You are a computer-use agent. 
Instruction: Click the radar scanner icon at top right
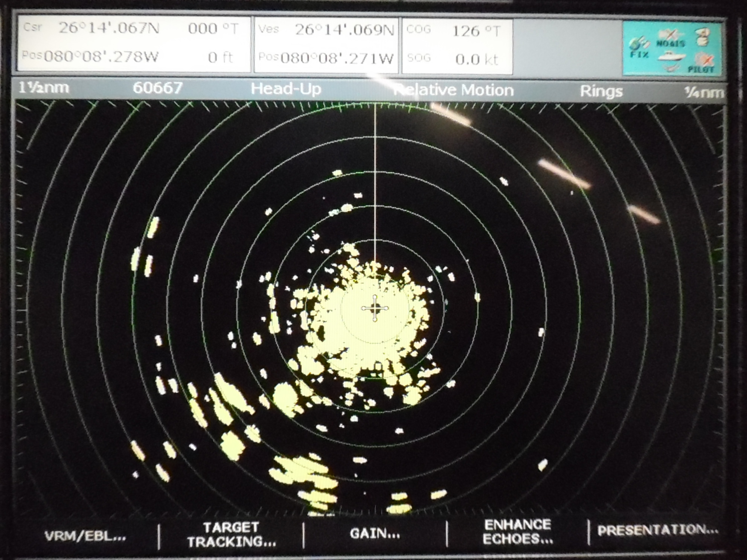pos(702,37)
